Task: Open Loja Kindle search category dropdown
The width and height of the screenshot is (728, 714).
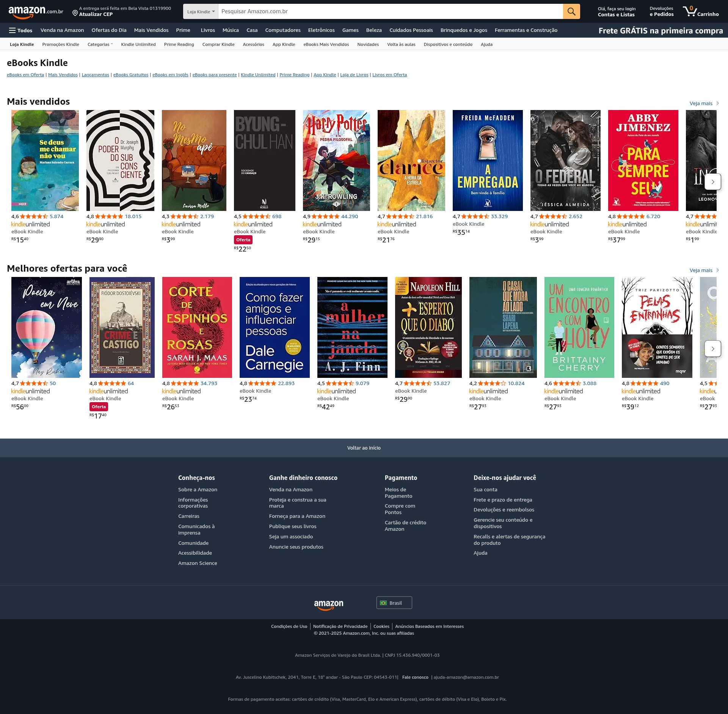Action: 201,11
